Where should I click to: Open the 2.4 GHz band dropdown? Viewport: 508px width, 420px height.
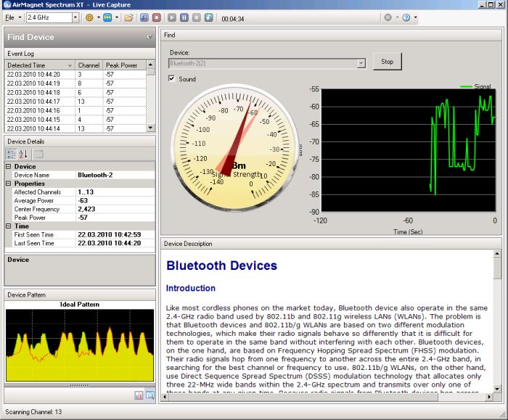tap(75, 17)
